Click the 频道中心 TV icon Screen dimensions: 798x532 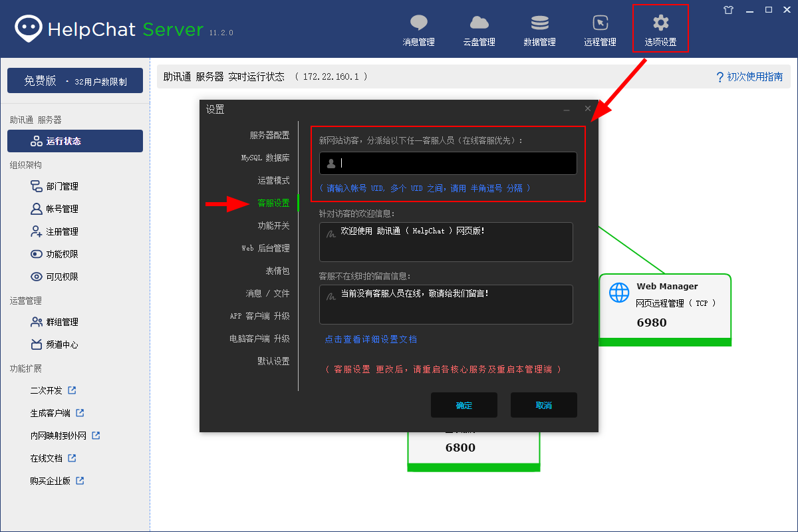(37, 344)
